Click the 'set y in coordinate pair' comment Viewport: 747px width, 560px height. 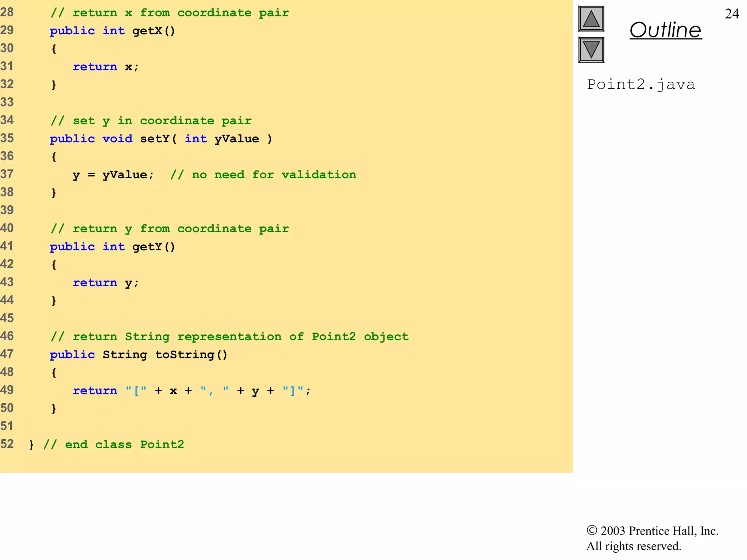point(151,121)
